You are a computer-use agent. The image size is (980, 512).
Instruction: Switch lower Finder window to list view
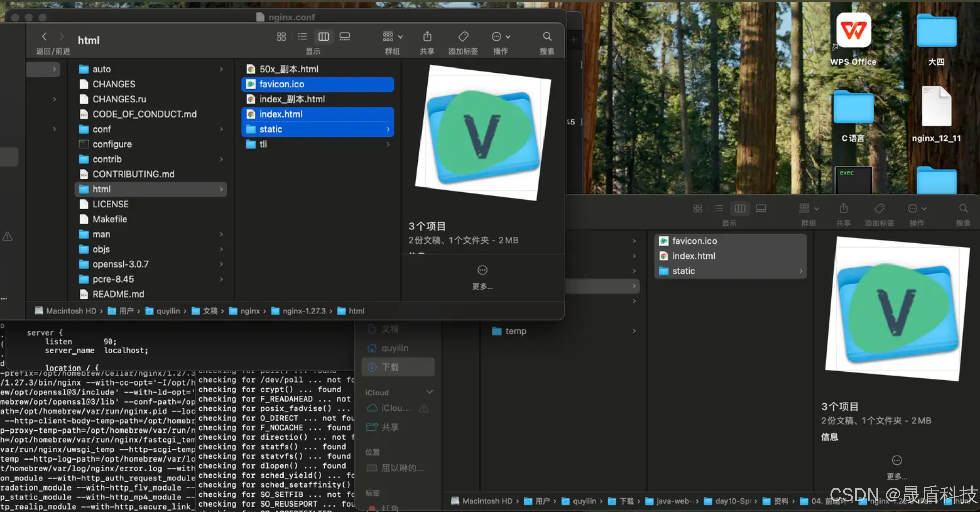(718, 208)
